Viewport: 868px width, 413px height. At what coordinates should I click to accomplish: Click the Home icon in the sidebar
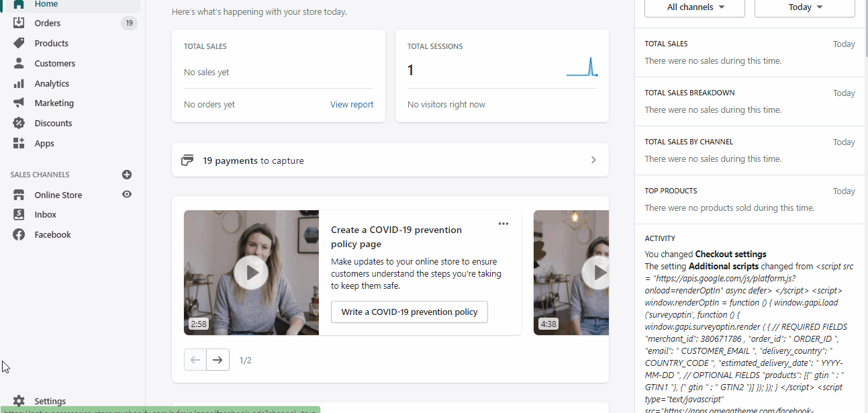click(19, 3)
